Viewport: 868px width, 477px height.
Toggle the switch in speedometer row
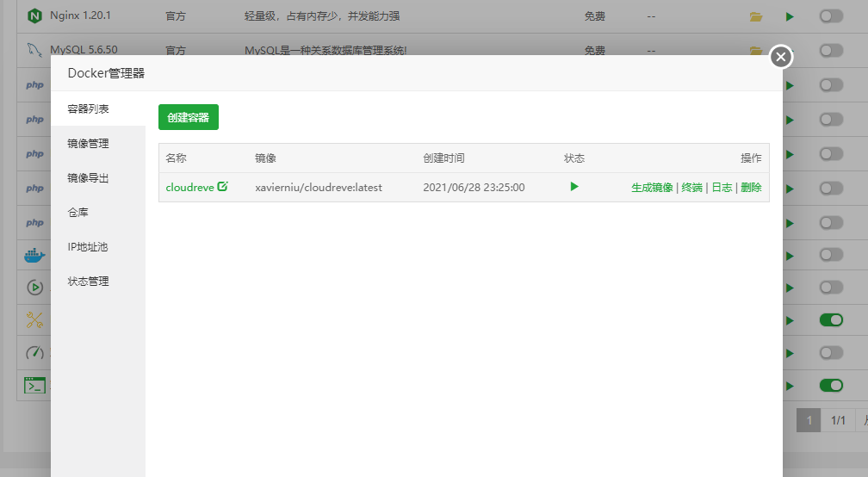coord(831,352)
